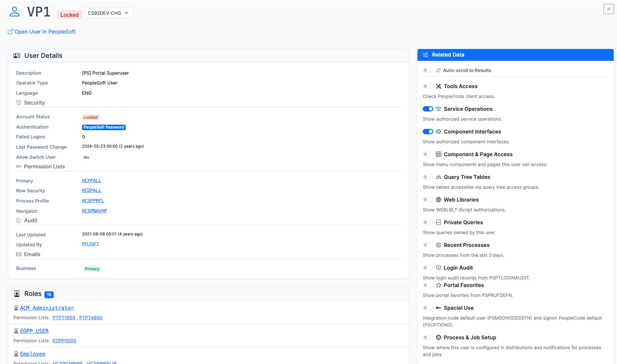
Task: Open primary permission list HCPPALL
Action: [x=92, y=181]
